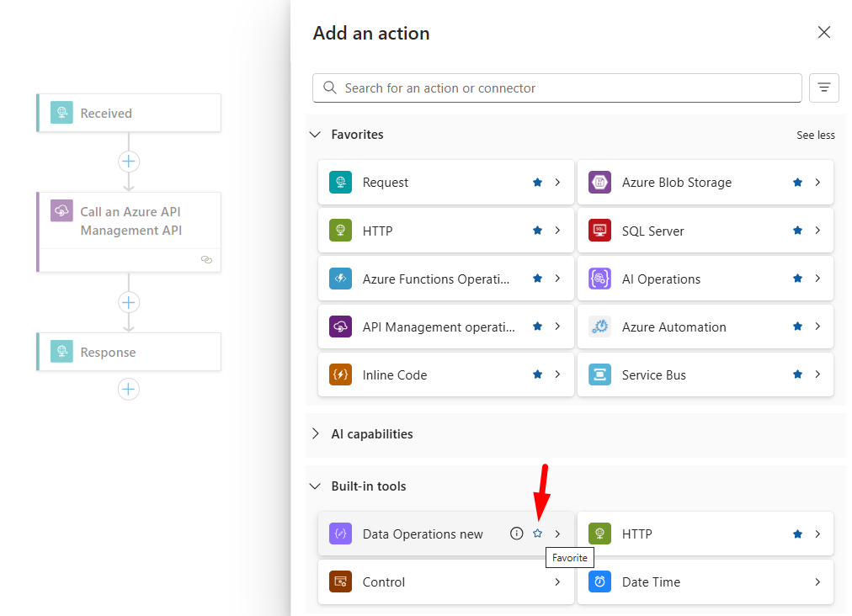Image resolution: width=852 pixels, height=616 pixels.
Task: Click the API Management operations connector icon
Action: click(340, 327)
